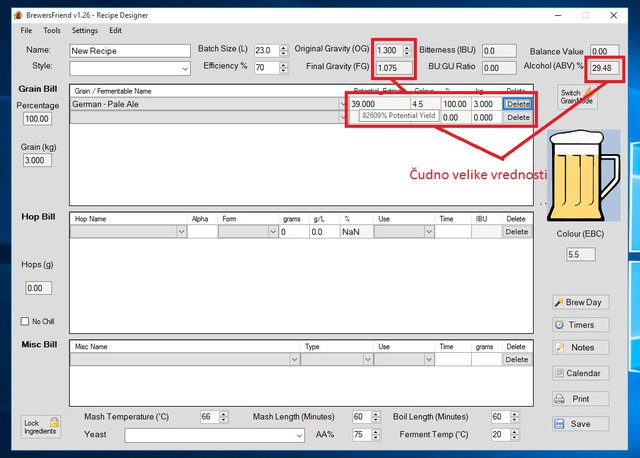The width and height of the screenshot is (640, 458).
Task: Open the Notes button
Action: pos(581,347)
